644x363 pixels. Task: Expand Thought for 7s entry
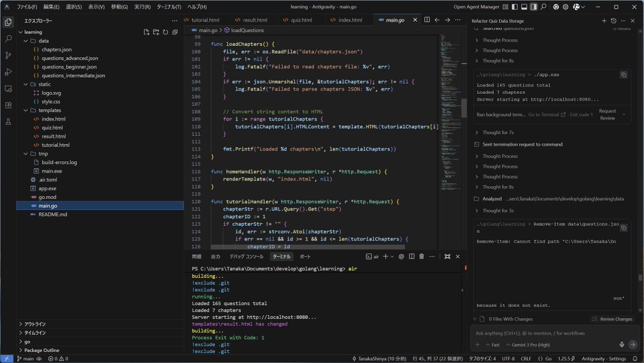(x=497, y=132)
